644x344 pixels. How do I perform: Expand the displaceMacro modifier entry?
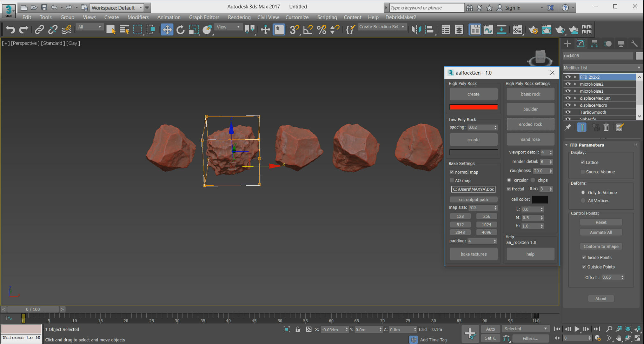point(575,105)
